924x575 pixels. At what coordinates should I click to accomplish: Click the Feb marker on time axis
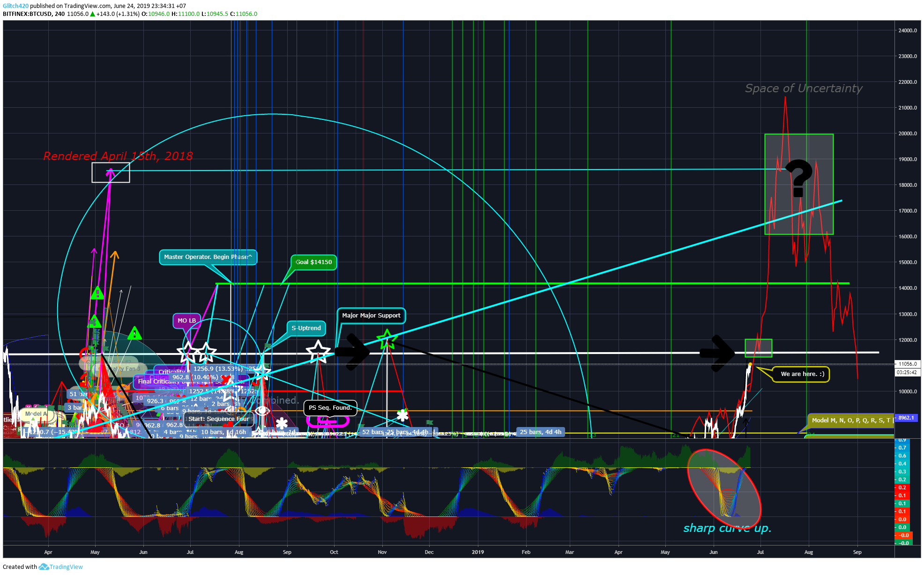tap(526, 552)
